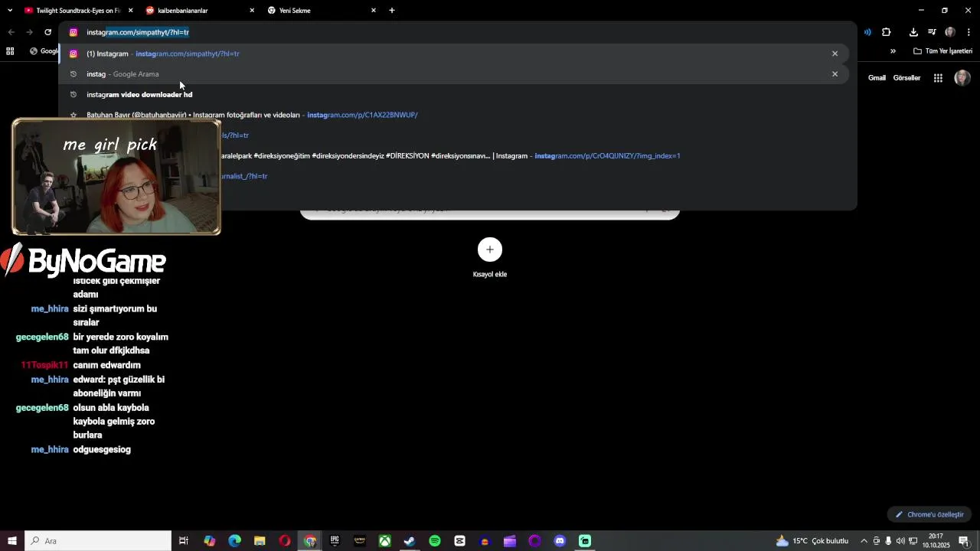The image size is (980, 551).
Task: Open the Görseller link
Action: pyautogui.click(x=906, y=78)
